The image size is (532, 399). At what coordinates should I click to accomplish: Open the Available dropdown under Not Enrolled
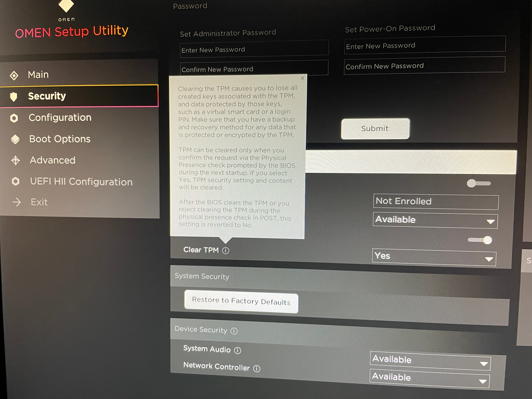435,220
